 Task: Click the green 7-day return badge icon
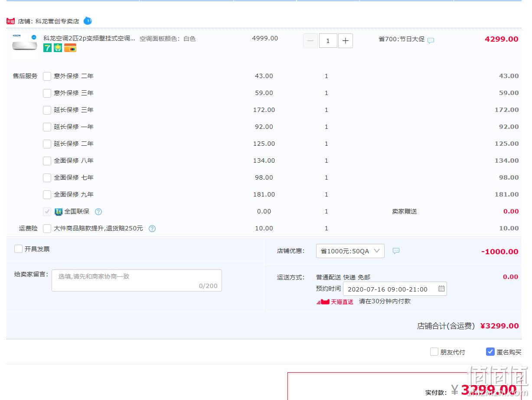47,48
